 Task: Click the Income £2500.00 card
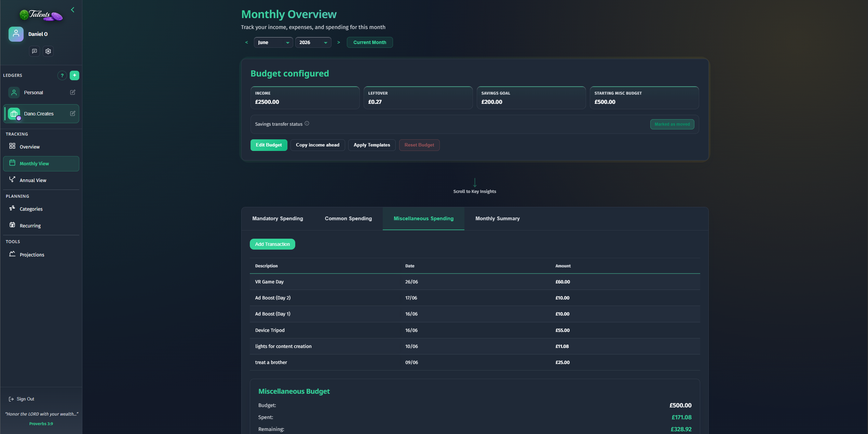[305, 98]
